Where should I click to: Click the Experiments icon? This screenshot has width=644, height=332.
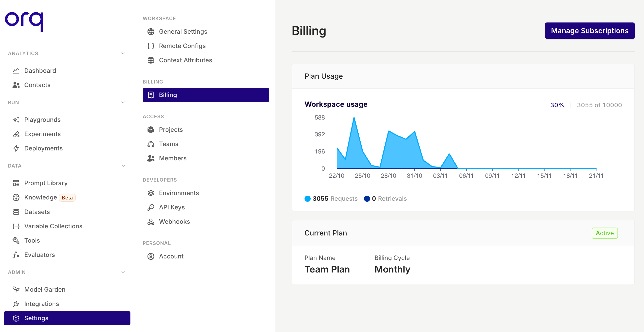(16, 134)
